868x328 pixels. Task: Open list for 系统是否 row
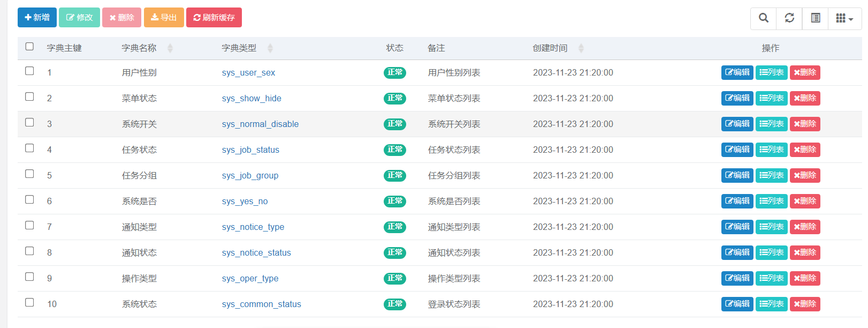[x=771, y=201]
